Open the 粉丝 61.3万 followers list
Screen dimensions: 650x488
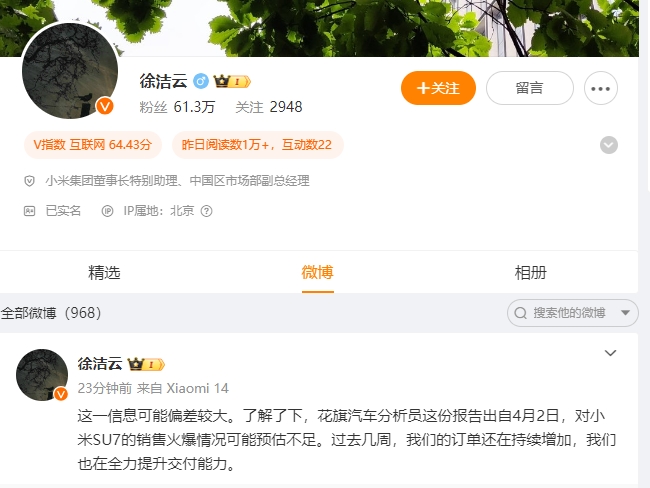tap(177, 107)
